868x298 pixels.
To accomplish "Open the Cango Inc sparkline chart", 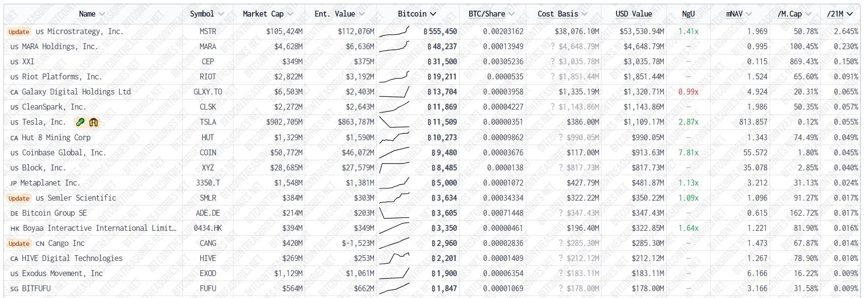I will 394,243.
